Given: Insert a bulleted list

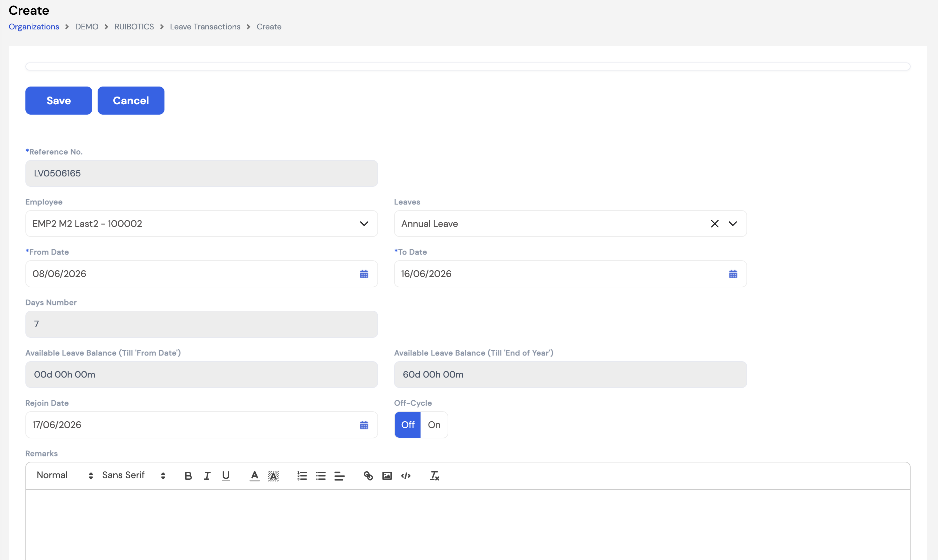Looking at the screenshot, I should coord(321,475).
